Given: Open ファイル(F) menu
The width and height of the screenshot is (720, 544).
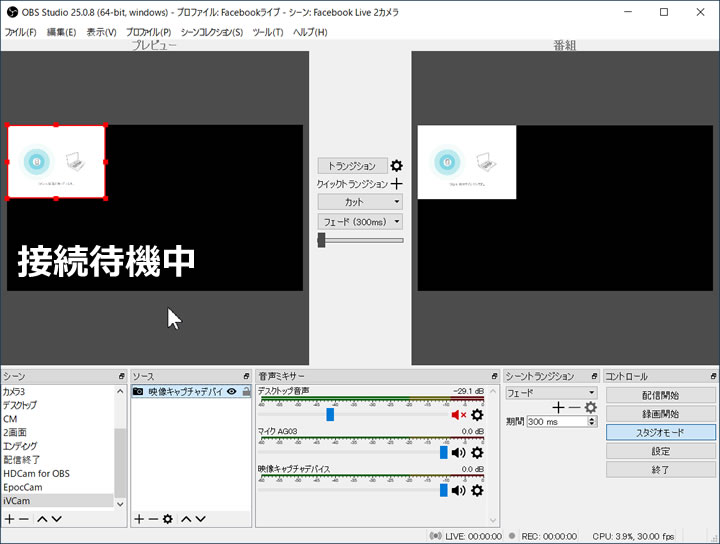Looking at the screenshot, I should (20, 32).
